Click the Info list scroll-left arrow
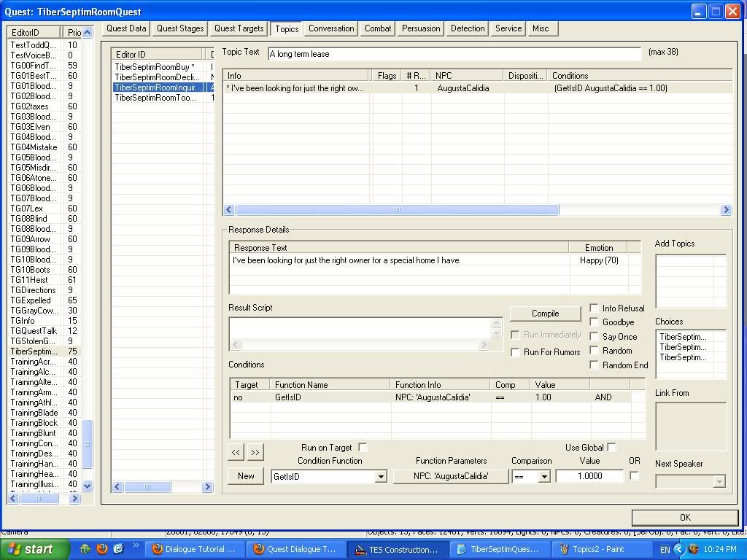747x560 pixels. (229, 209)
